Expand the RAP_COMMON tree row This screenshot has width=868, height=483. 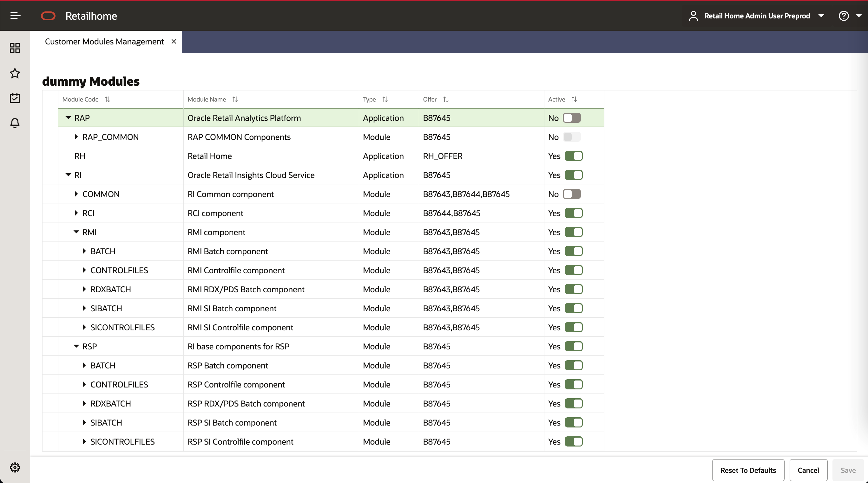(x=76, y=137)
